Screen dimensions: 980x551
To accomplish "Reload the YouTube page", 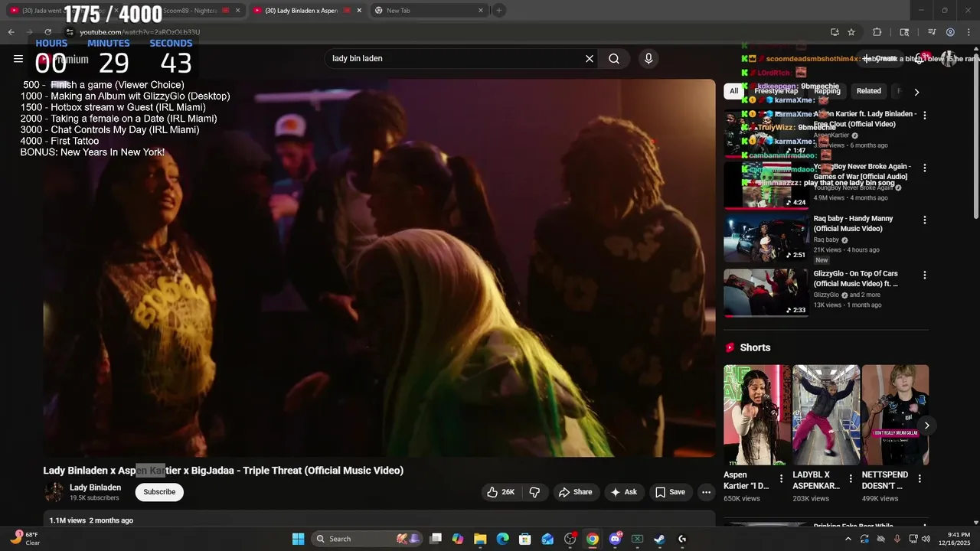I will pos(47,32).
